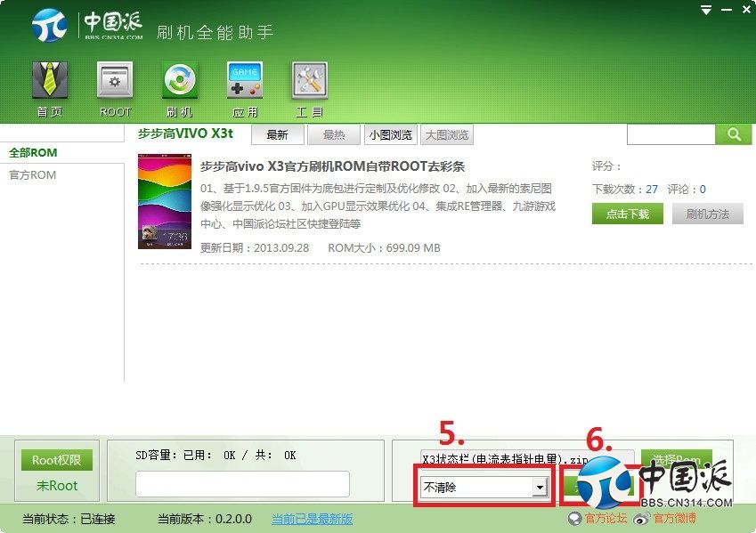
Task: Open the title bar dropdown menu arrow
Action: [706, 10]
